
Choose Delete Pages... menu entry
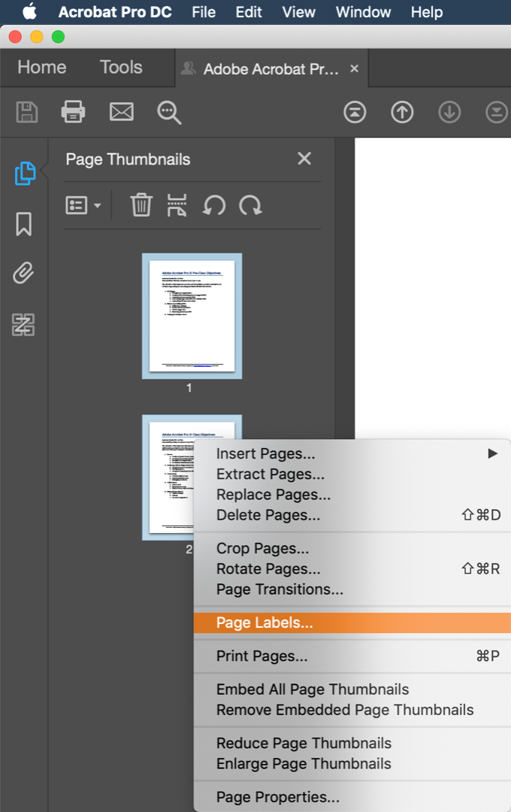tap(352, 515)
